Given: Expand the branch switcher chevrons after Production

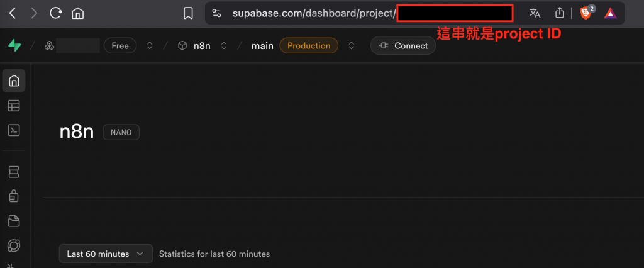Looking at the screenshot, I should coord(351,46).
